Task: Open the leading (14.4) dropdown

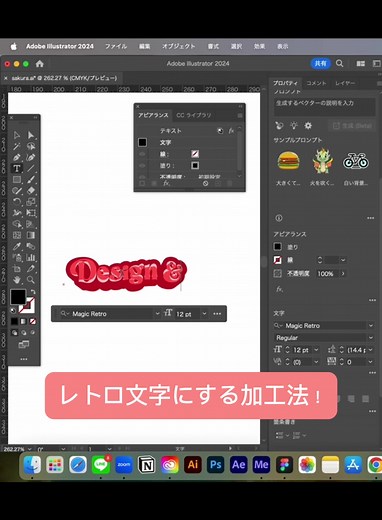Action: coord(370,350)
